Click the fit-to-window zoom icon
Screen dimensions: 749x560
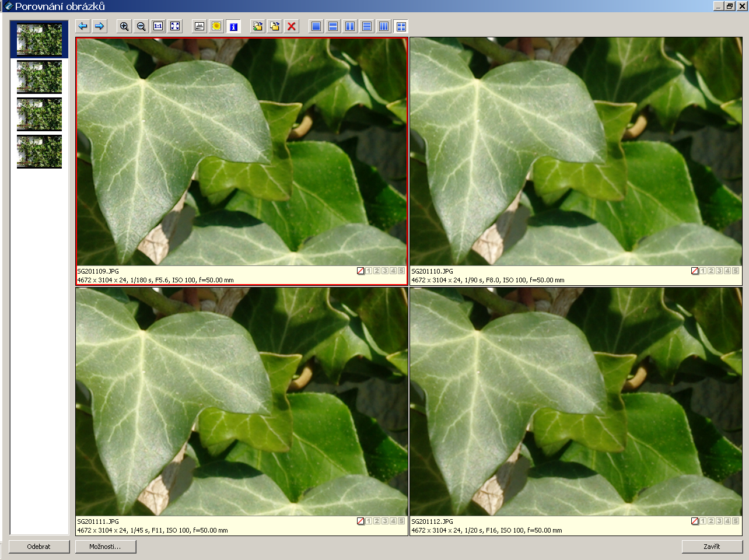pos(175,26)
